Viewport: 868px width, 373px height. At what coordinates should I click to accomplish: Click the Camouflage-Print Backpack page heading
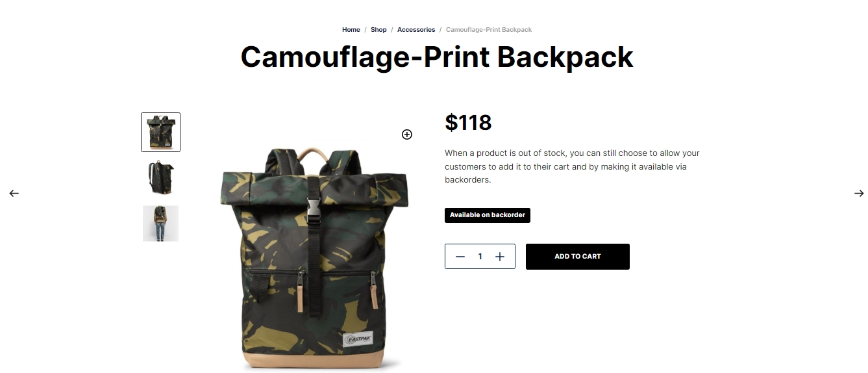click(x=437, y=57)
